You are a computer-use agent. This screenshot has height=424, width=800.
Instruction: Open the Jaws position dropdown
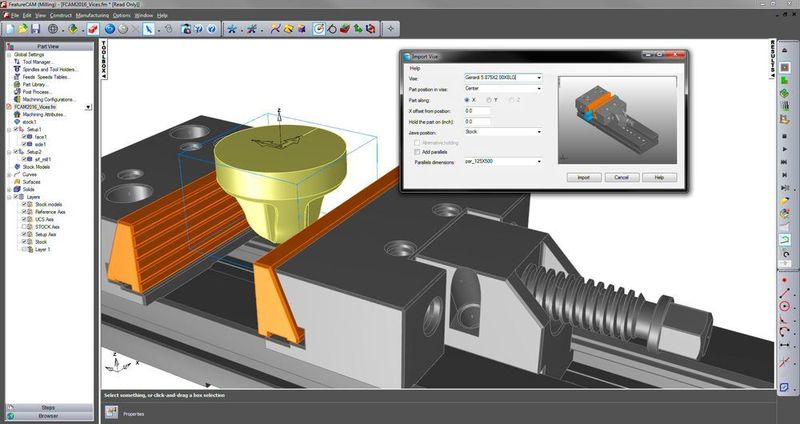coord(538,132)
